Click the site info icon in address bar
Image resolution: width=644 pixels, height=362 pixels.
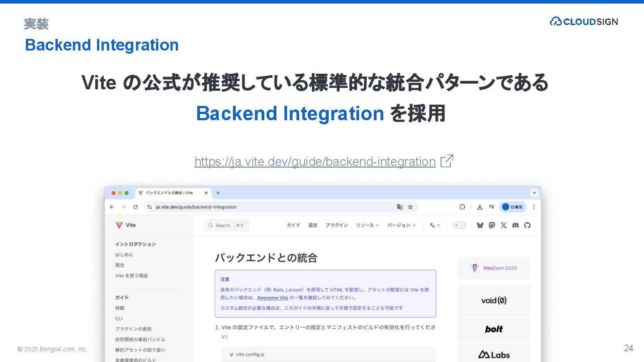click(150, 207)
